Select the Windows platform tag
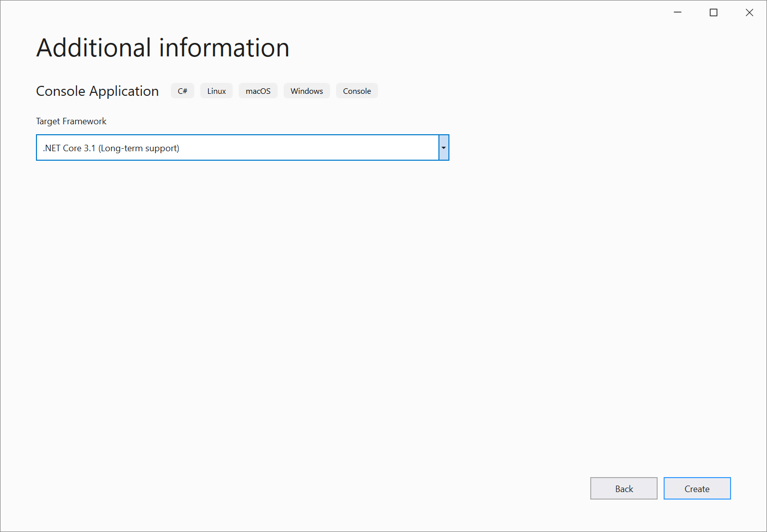Image resolution: width=767 pixels, height=532 pixels. tap(307, 91)
